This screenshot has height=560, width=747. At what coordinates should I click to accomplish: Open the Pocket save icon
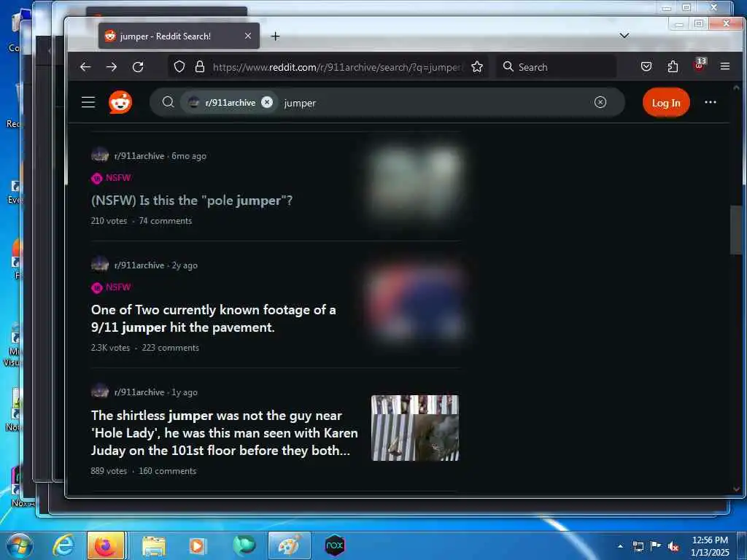[x=646, y=66]
